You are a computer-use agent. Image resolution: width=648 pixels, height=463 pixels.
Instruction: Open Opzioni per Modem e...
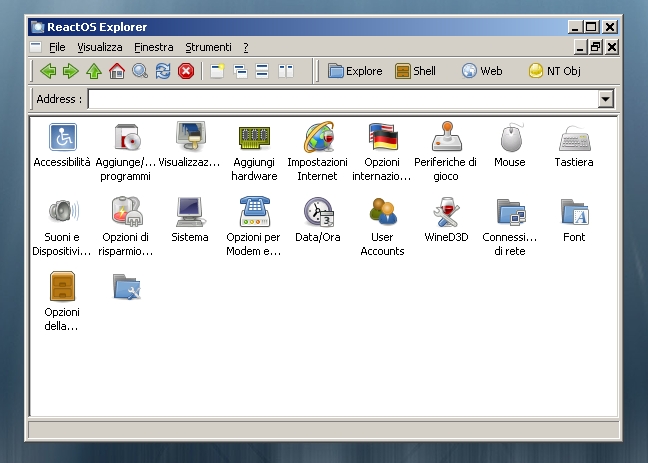pyautogui.click(x=254, y=227)
